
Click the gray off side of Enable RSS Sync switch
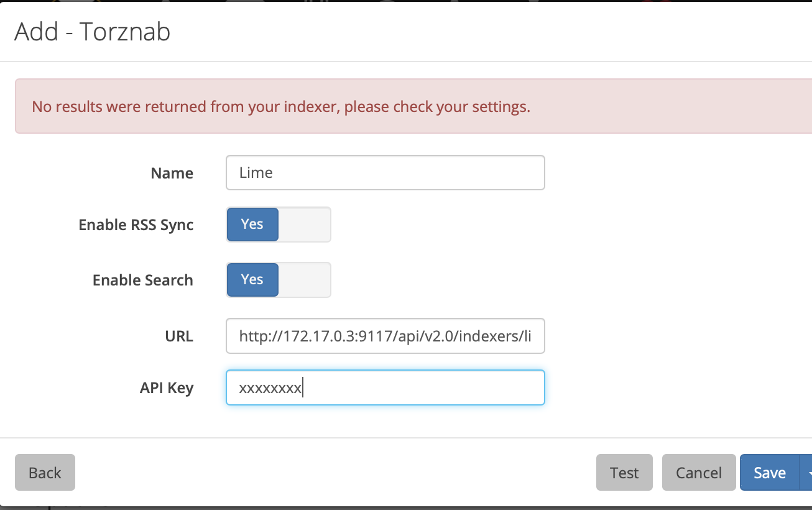coord(304,225)
